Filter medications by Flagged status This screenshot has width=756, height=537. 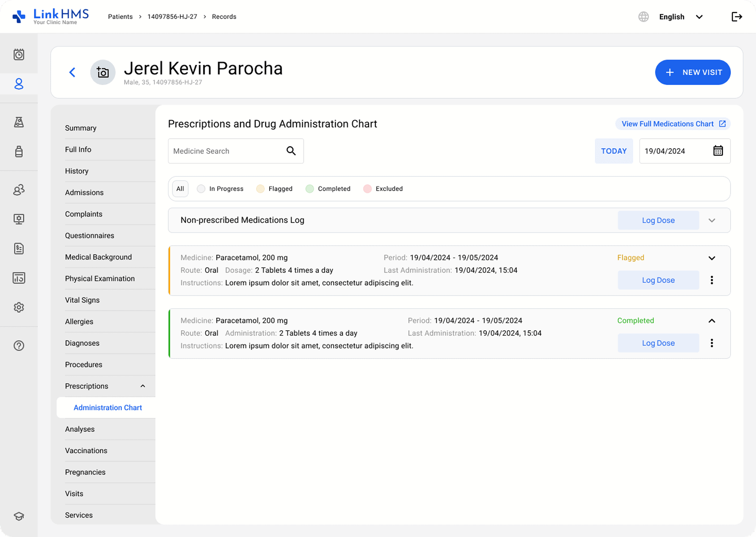click(275, 189)
